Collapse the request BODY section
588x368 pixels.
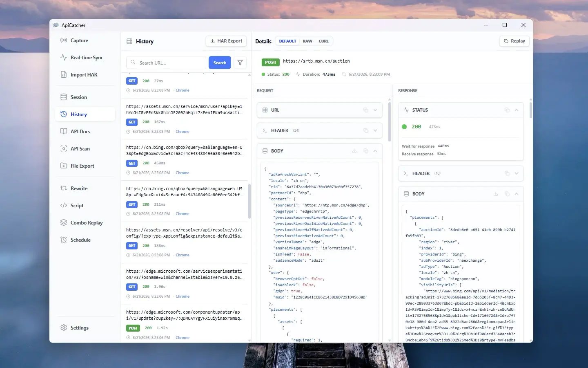pos(375,151)
